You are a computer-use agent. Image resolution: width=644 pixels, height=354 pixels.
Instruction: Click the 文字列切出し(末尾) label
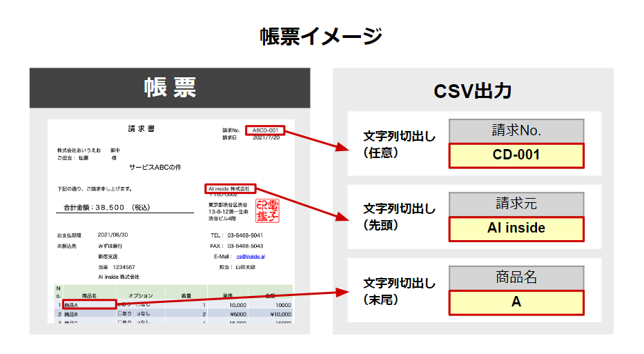pyautogui.click(x=399, y=291)
